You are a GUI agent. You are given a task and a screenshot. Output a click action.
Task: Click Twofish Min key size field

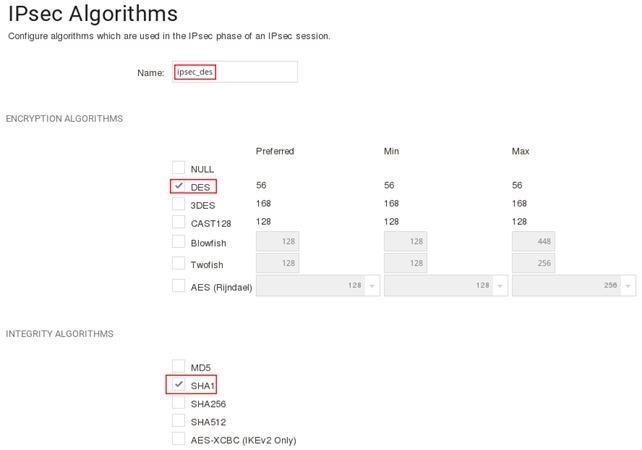[x=405, y=264]
